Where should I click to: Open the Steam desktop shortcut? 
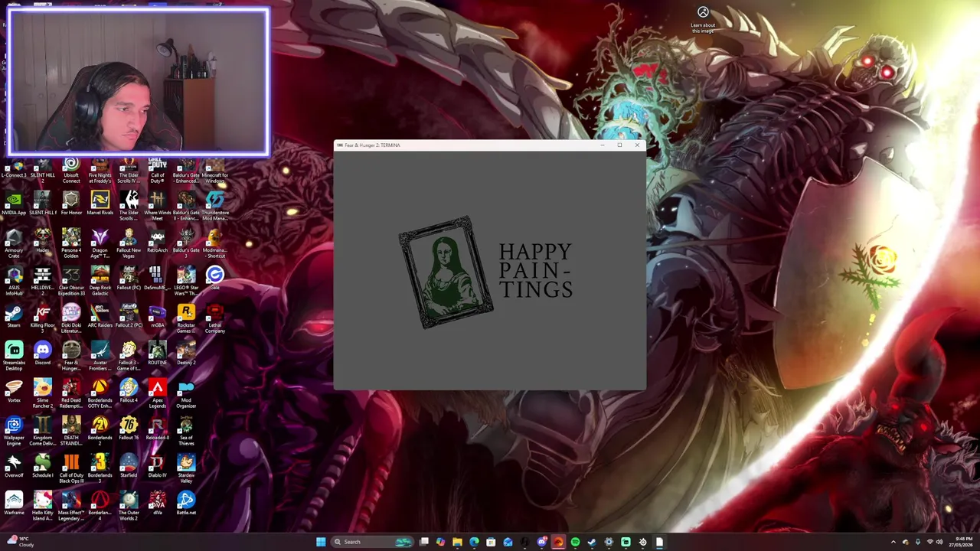click(14, 317)
